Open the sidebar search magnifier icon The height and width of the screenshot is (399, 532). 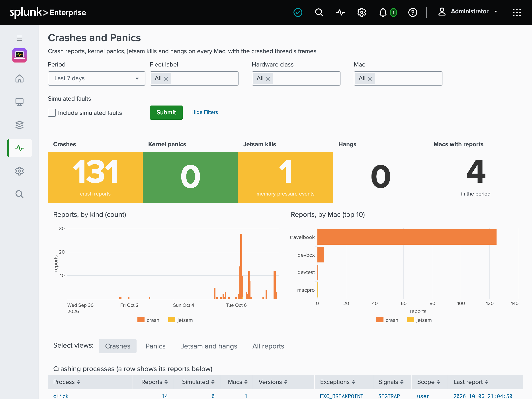click(20, 194)
